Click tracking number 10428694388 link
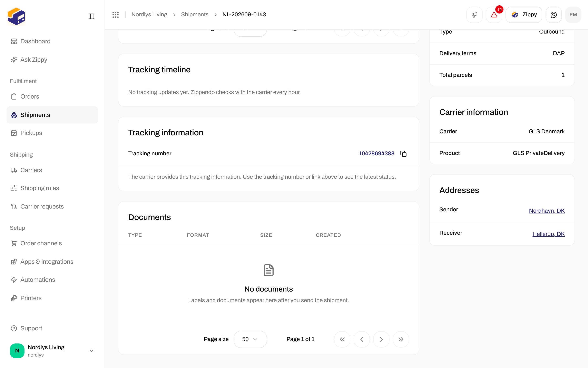The height and width of the screenshot is (368, 588). pos(376,154)
